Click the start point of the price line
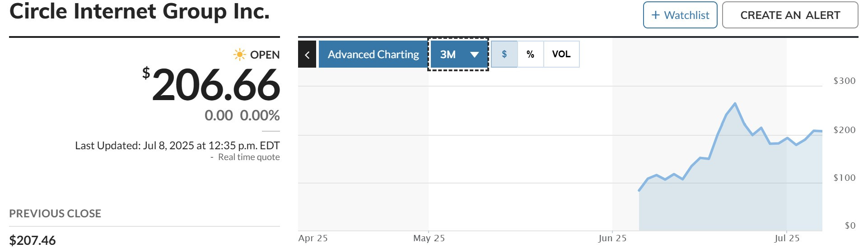The image size is (868, 248). pos(639,191)
